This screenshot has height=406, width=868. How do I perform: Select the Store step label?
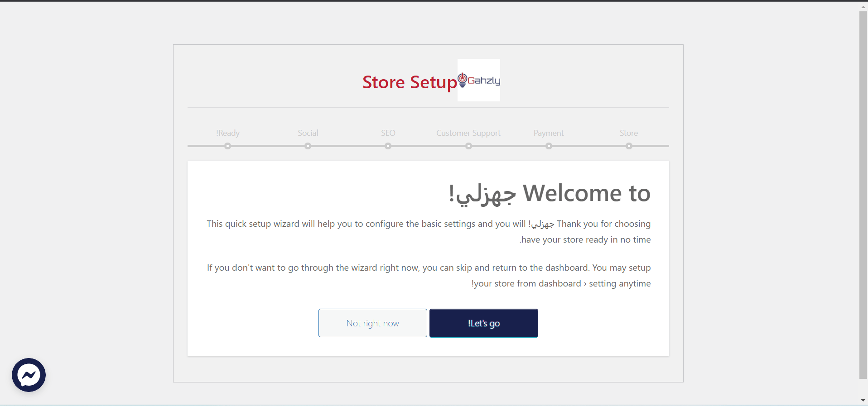tap(629, 133)
